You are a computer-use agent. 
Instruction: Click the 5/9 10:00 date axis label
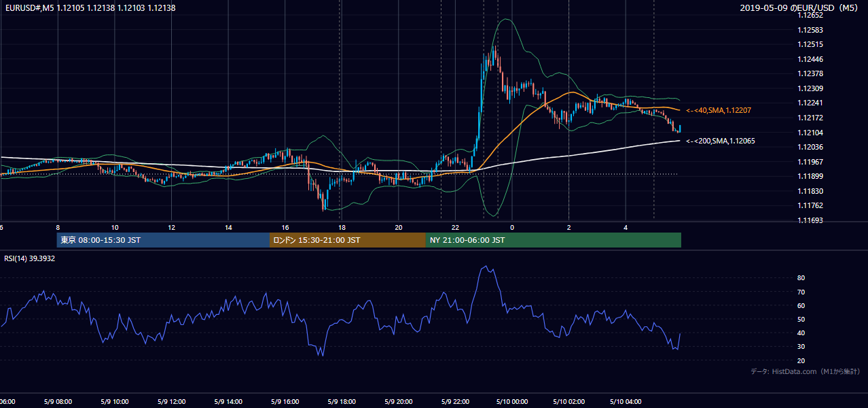tap(114, 402)
